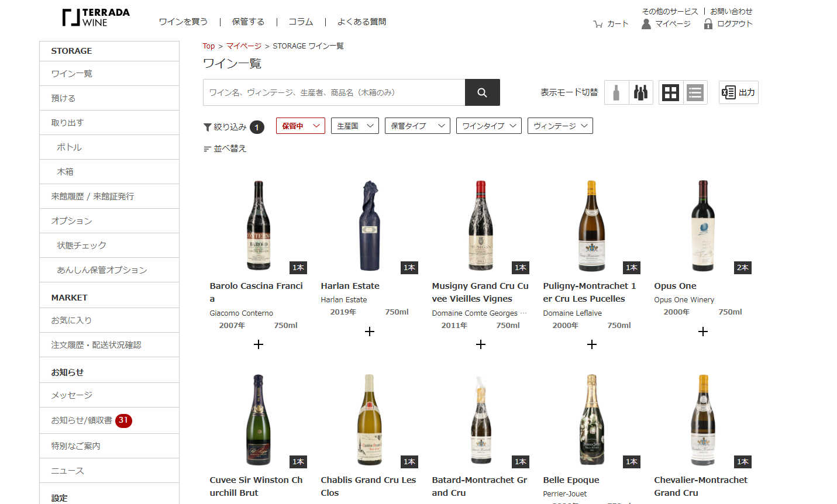Select grid view layout

click(x=671, y=92)
